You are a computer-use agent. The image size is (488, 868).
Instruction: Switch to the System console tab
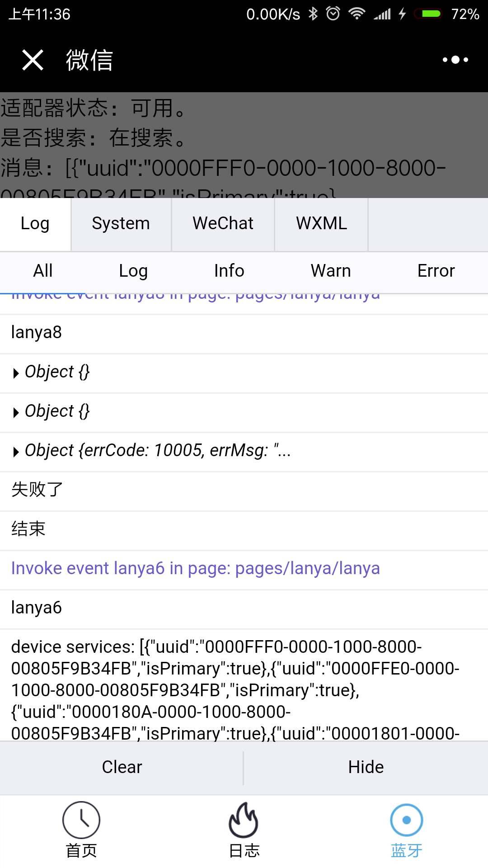point(121,224)
